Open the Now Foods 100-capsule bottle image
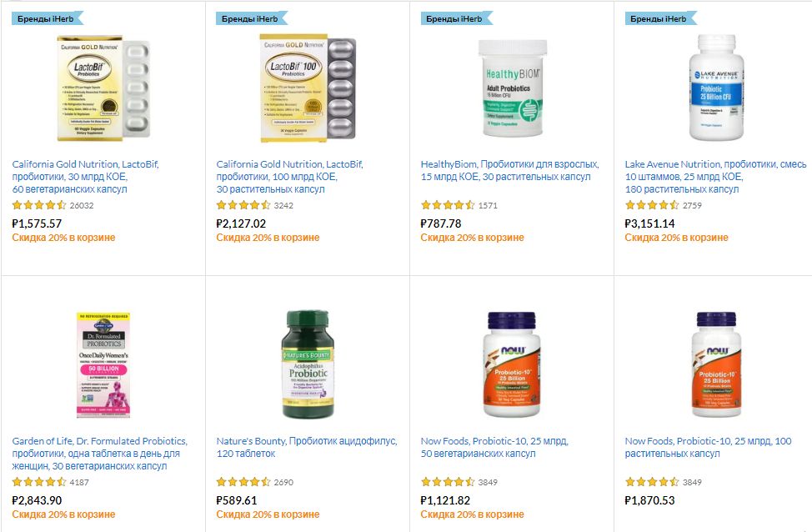 pyautogui.click(x=716, y=364)
